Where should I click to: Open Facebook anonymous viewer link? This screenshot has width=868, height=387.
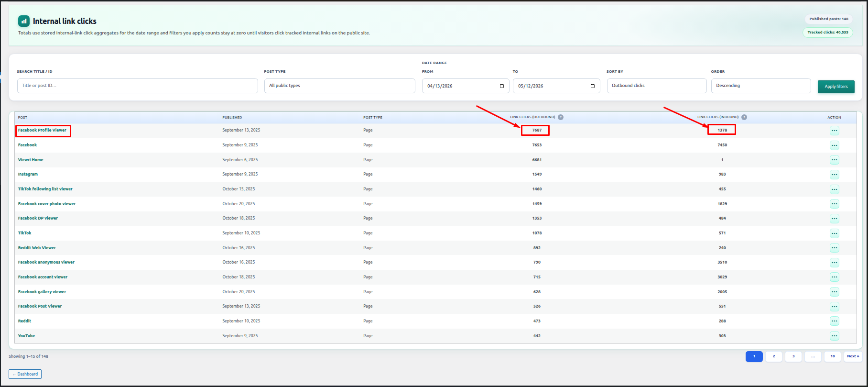(x=46, y=262)
